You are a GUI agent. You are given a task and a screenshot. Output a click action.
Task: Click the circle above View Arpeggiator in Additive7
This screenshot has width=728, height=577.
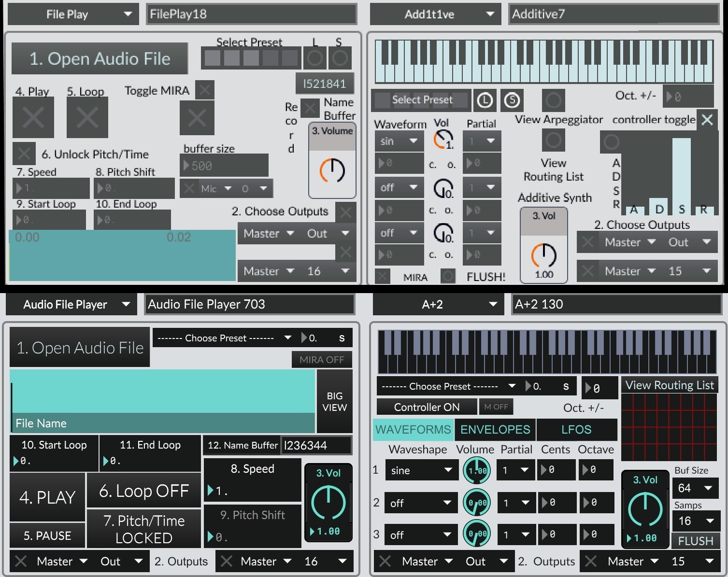coord(553,100)
